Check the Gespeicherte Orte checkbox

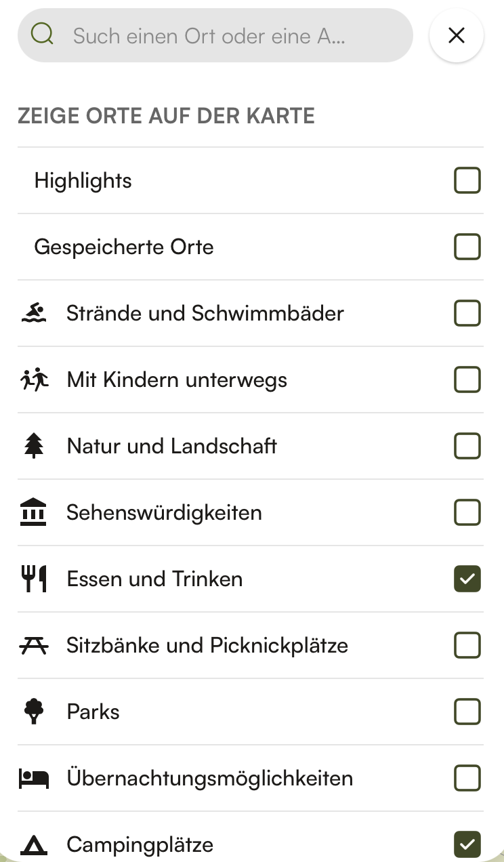click(x=467, y=247)
